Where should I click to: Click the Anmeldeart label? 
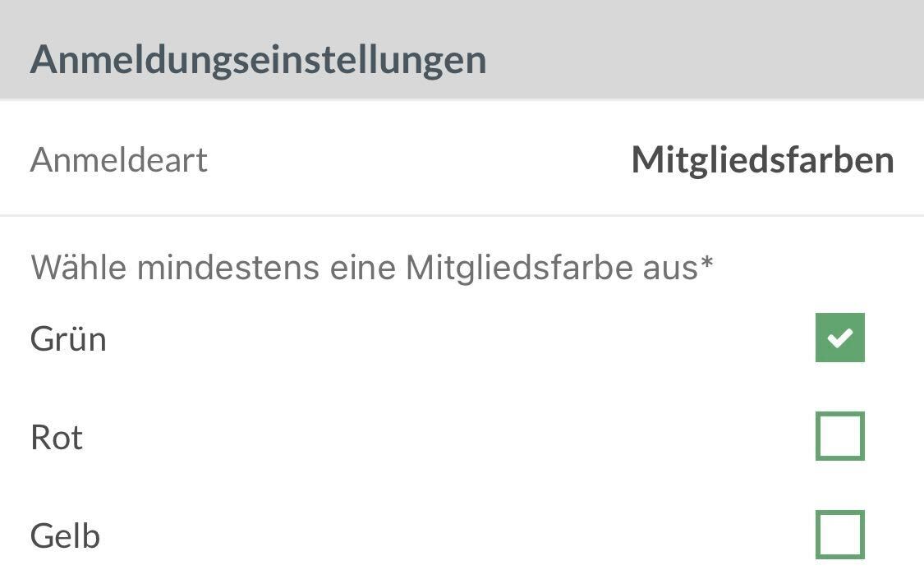(x=119, y=159)
